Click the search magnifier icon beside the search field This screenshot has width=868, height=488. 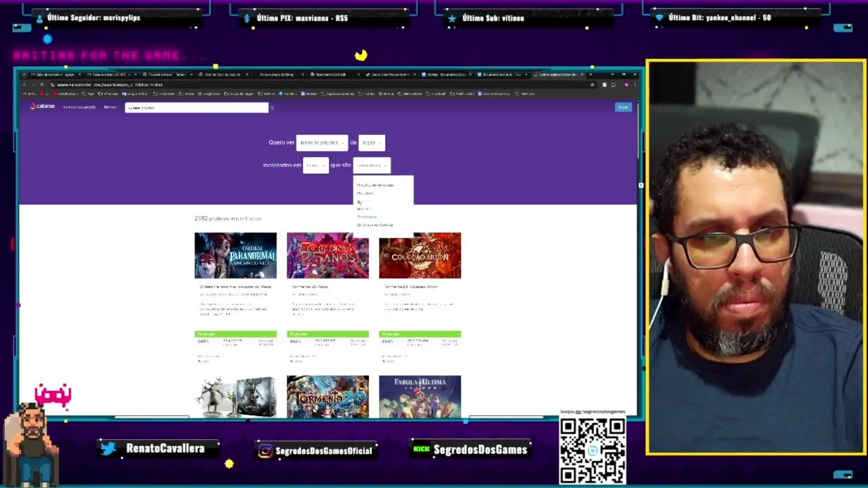pyautogui.click(x=272, y=108)
